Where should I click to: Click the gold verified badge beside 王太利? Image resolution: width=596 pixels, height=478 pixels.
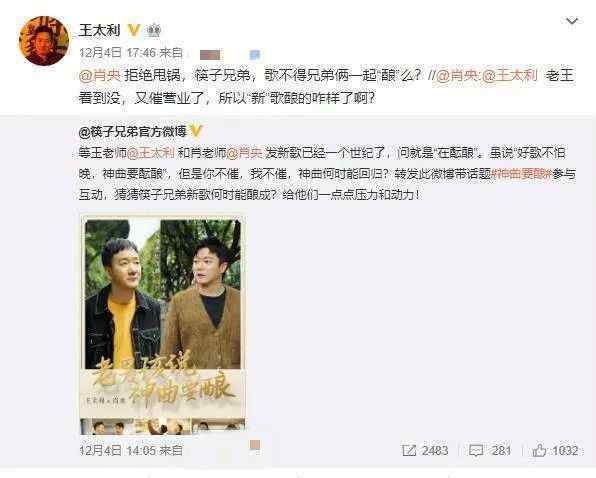click(x=133, y=30)
